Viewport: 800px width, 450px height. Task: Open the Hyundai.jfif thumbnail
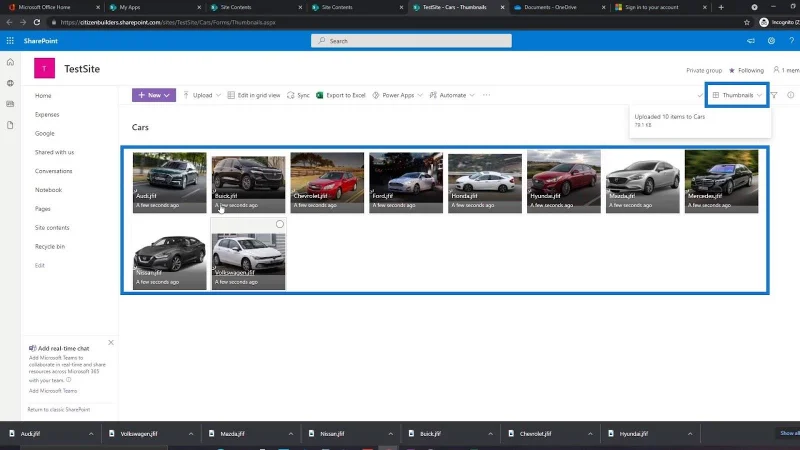pos(564,182)
